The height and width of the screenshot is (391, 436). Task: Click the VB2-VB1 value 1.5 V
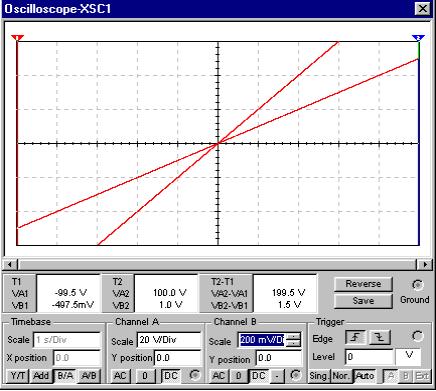289,304
